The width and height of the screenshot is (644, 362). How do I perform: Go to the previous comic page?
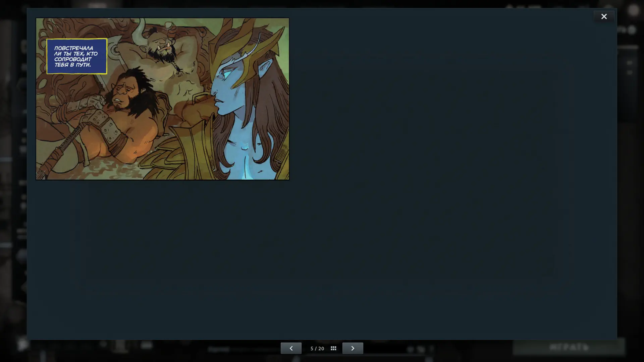291,348
